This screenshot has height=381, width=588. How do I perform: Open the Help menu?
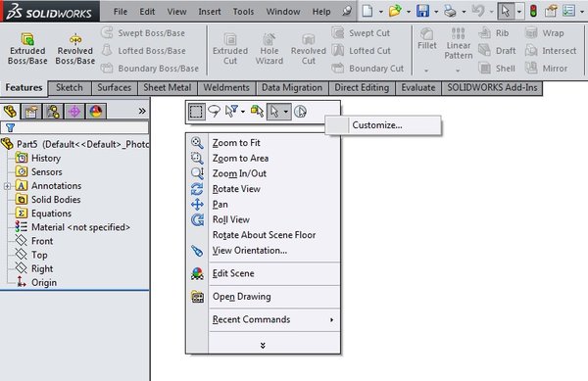321,12
